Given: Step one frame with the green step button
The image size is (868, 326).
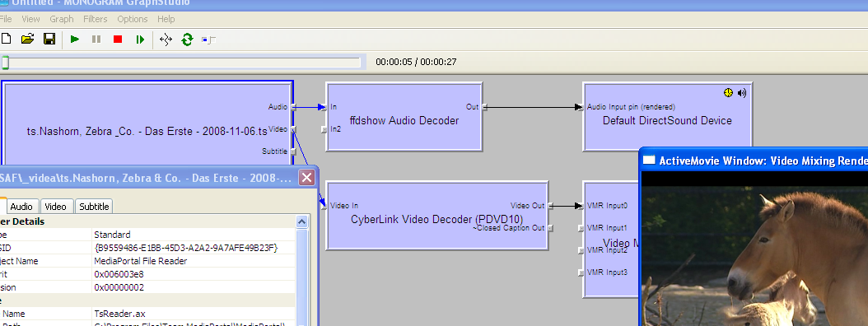Looking at the screenshot, I should click(139, 40).
